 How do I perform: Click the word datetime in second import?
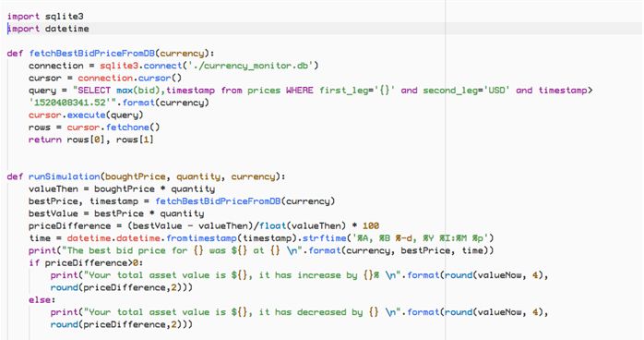click(x=67, y=29)
